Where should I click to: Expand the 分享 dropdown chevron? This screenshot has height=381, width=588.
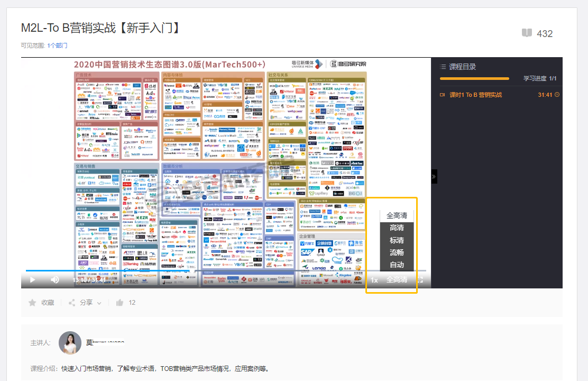point(99,303)
